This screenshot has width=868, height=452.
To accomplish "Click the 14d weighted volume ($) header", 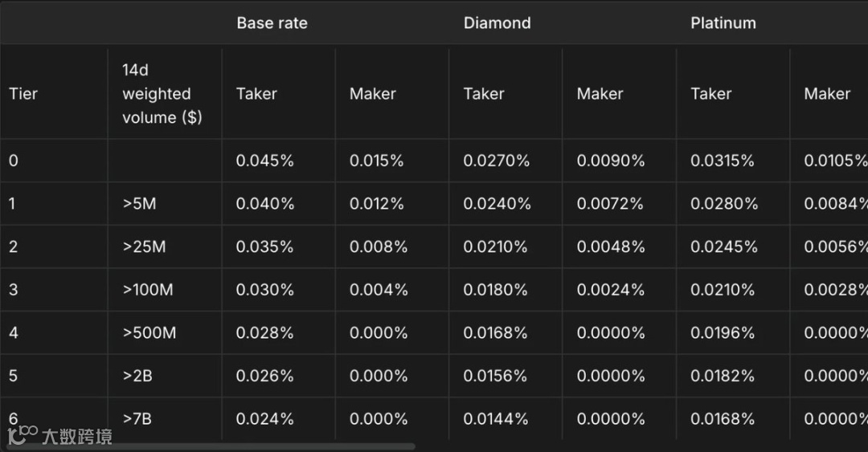I will pyautogui.click(x=162, y=94).
